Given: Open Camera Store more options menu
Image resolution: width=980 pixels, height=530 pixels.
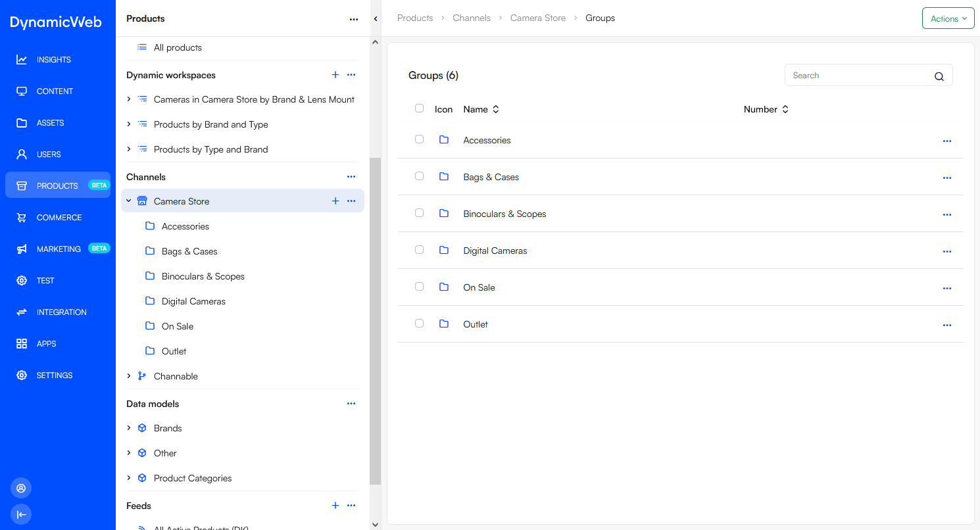Looking at the screenshot, I should click(x=351, y=201).
